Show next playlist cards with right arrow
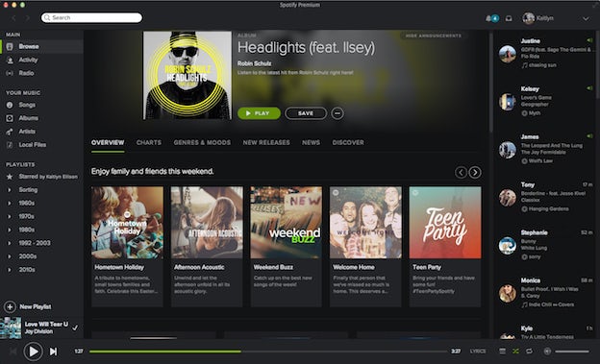Image resolution: width=600 pixels, height=364 pixels. [x=475, y=173]
